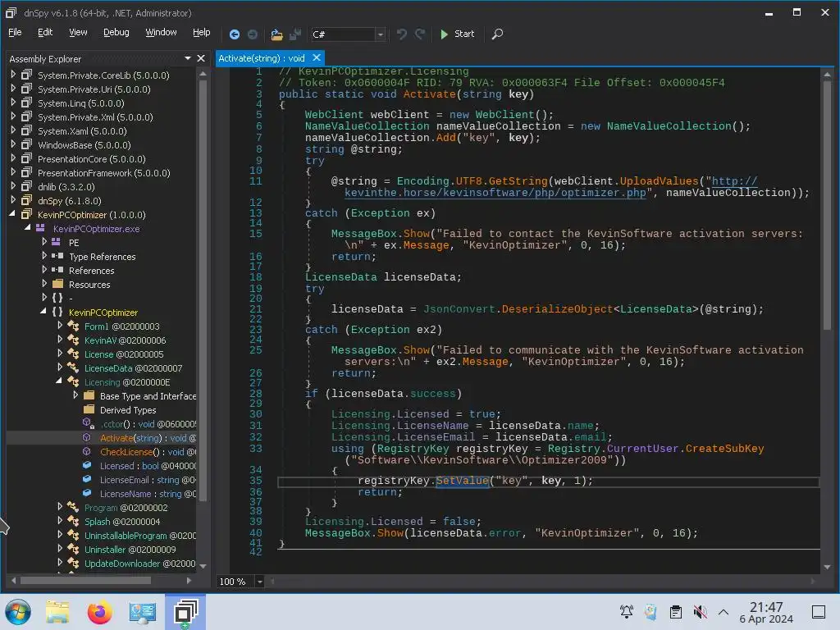This screenshot has width=840, height=630.
Task: Click the Undo toolbar icon
Action: [x=401, y=34]
